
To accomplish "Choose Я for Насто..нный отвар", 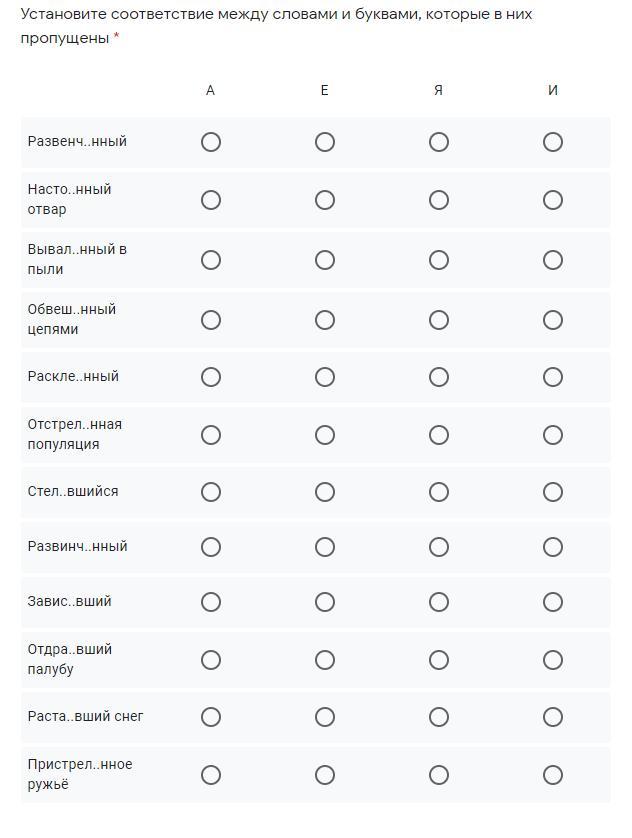I will [x=439, y=200].
